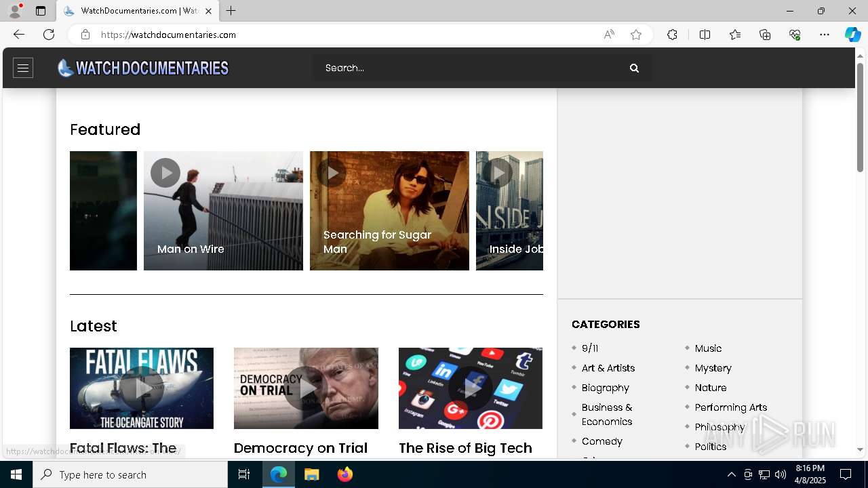This screenshot has height=488, width=868.
Task: Go back to the previous page
Action: [19, 35]
